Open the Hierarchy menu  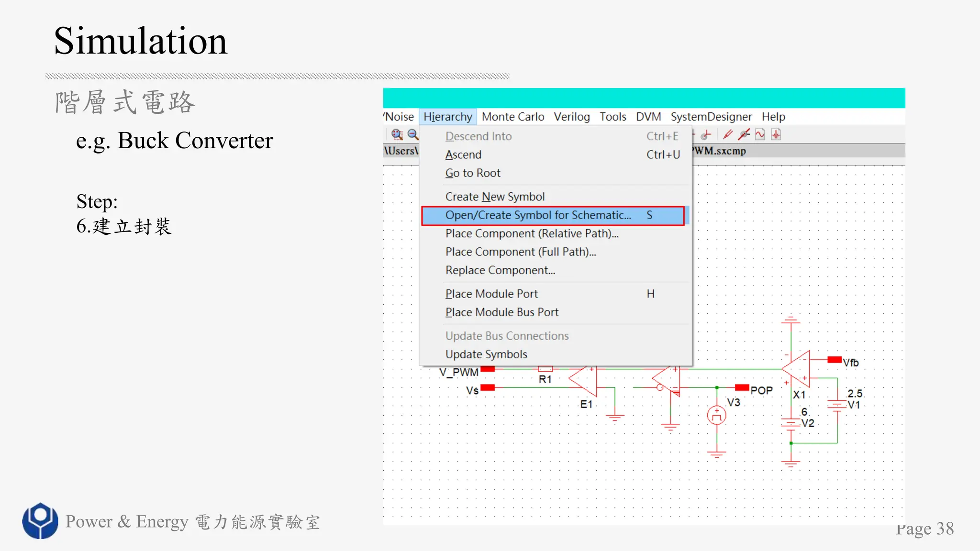tap(447, 117)
